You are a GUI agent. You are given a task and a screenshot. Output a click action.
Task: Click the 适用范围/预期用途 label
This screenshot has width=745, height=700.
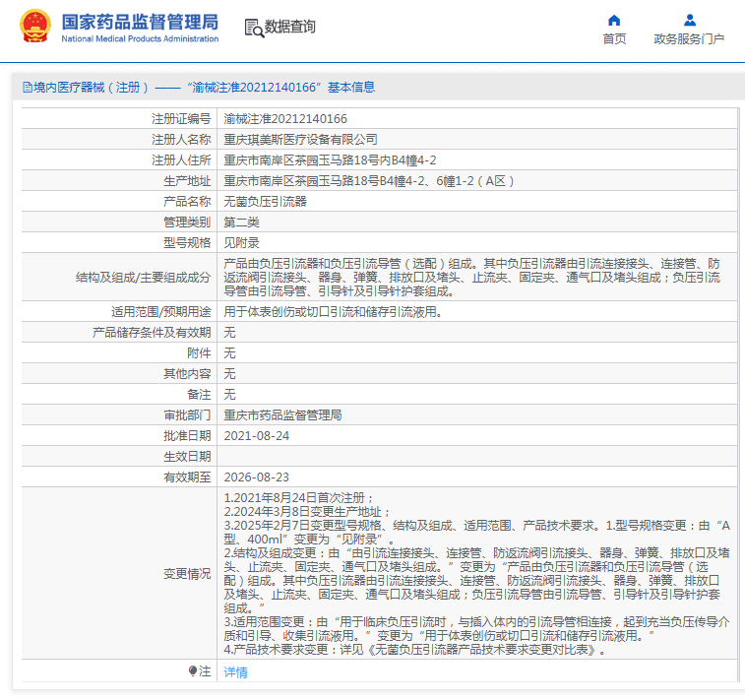tap(161, 312)
